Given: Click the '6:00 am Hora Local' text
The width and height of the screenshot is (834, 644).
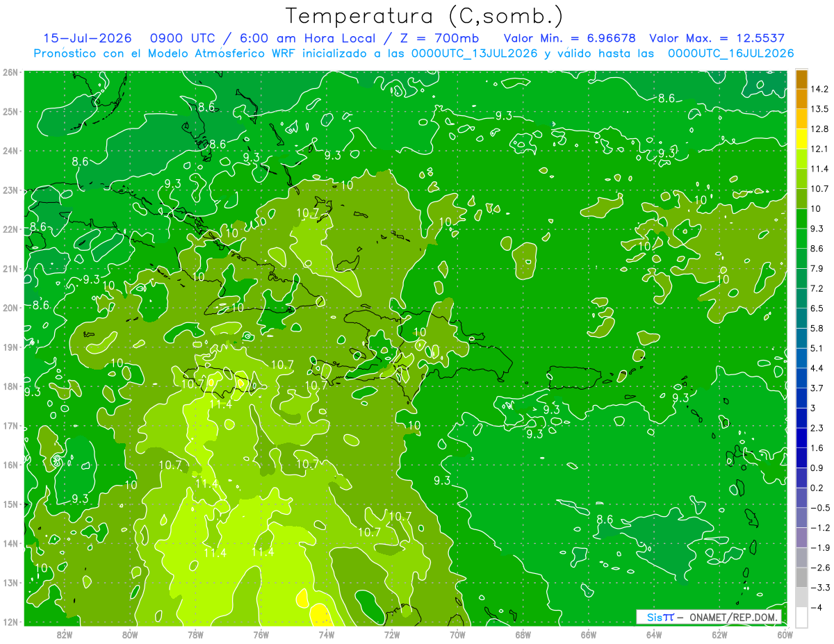Looking at the screenshot, I should tap(307, 38).
